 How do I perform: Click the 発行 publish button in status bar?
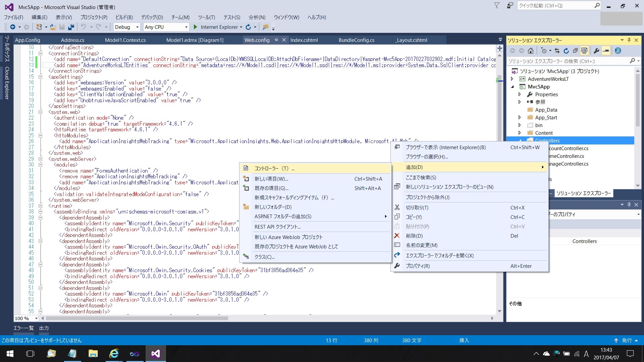626,340
